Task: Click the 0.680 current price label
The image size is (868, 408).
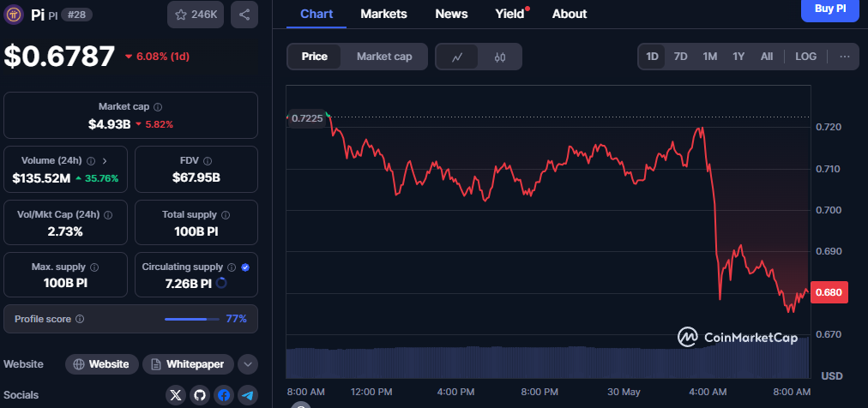Action: point(829,292)
